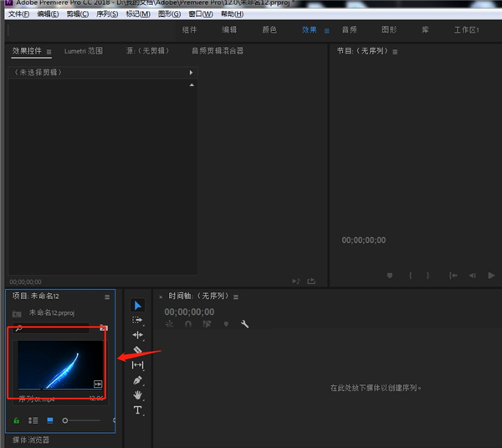502x448 pixels.
Task: Switch project panel to list view
Action: point(33,420)
